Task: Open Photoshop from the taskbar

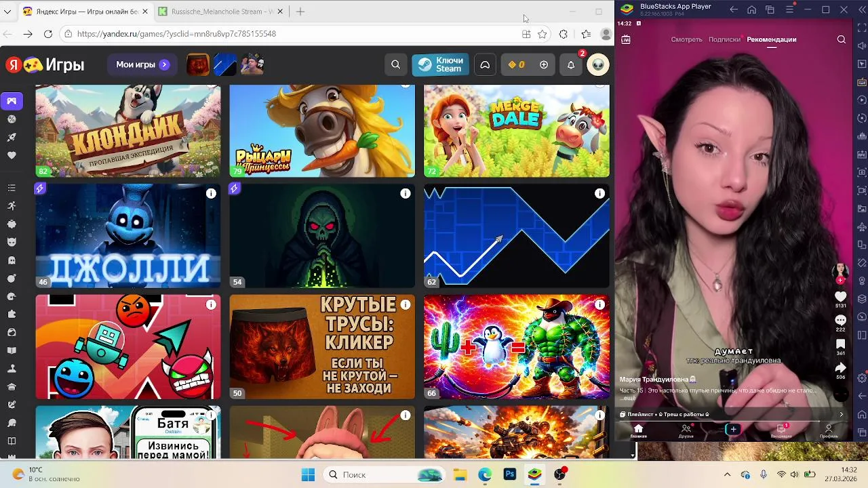Action: [x=510, y=474]
